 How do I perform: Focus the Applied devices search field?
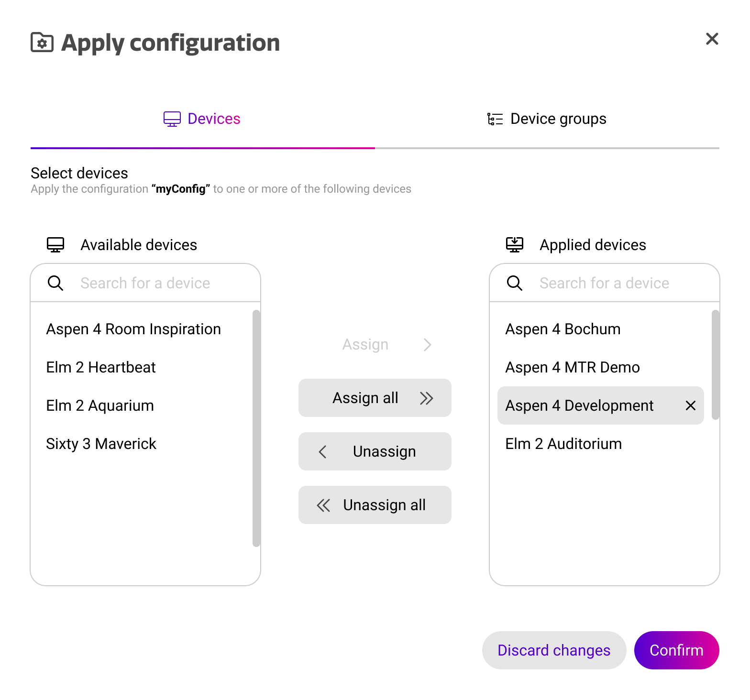click(622, 283)
